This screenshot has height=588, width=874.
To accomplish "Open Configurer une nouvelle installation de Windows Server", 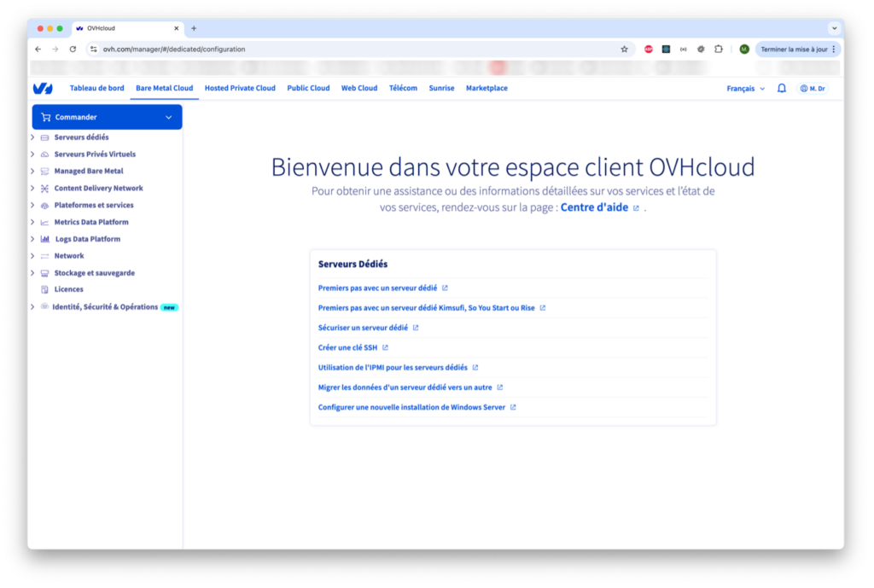I will (x=411, y=407).
